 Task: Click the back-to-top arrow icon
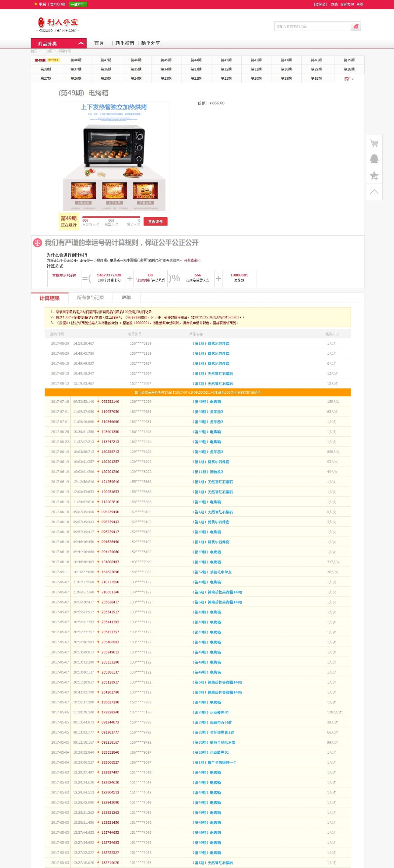(374, 192)
